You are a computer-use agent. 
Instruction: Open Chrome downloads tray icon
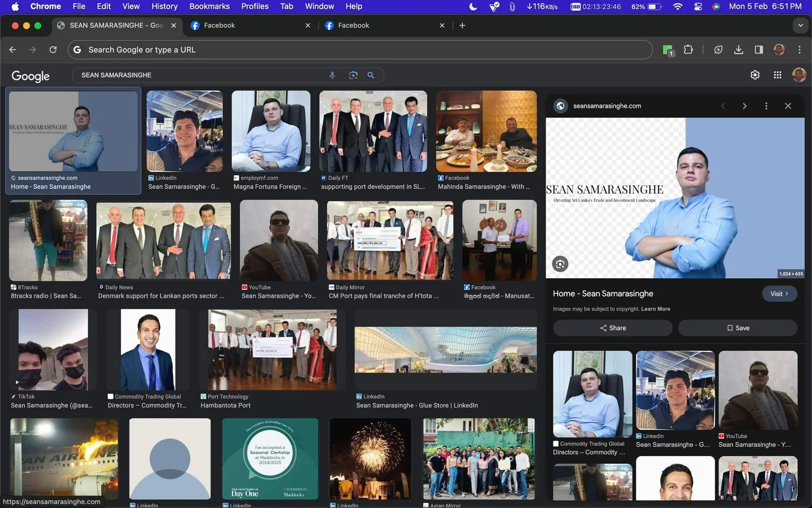point(739,50)
